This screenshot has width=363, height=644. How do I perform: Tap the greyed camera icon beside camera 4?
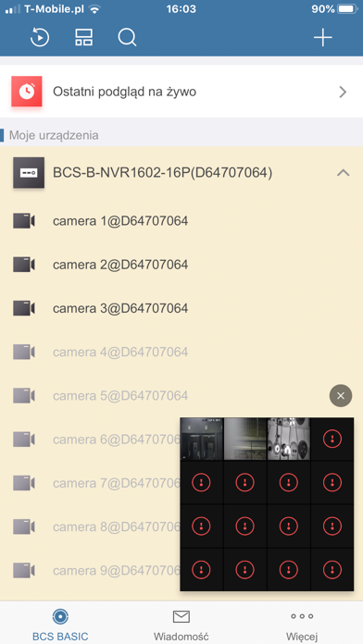coord(24,352)
